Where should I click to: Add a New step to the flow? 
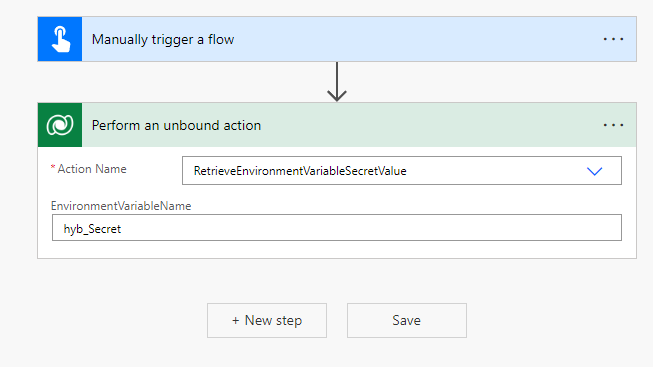click(x=267, y=320)
